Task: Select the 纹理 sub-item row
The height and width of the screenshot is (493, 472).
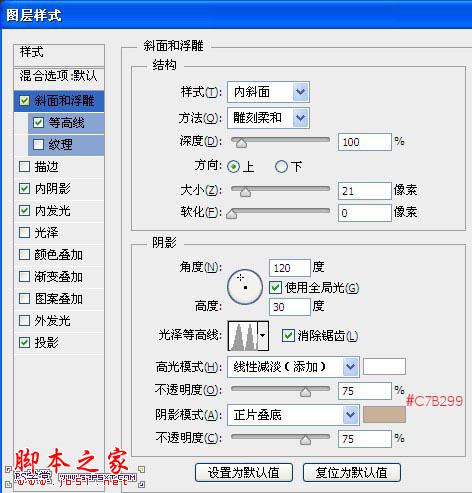Action: [66, 145]
